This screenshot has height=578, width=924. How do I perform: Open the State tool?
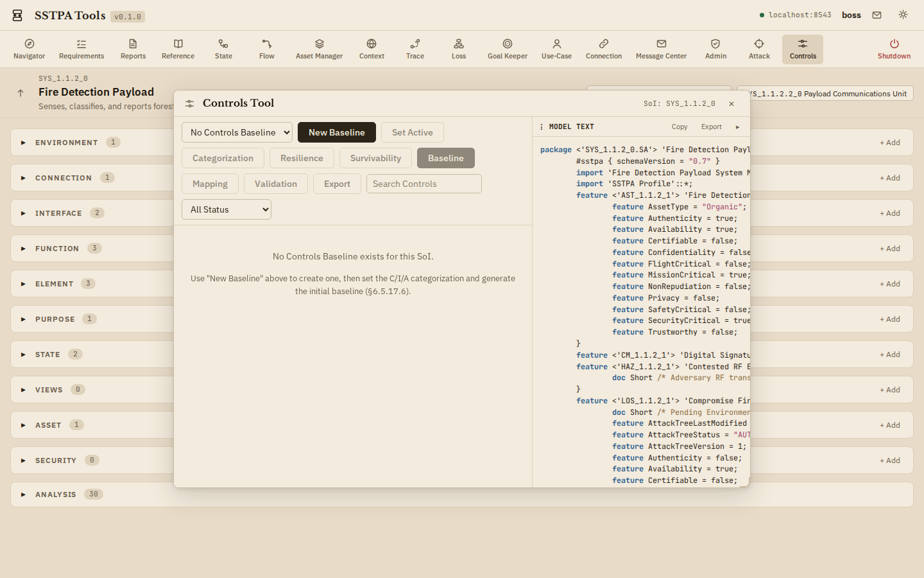click(x=223, y=49)
